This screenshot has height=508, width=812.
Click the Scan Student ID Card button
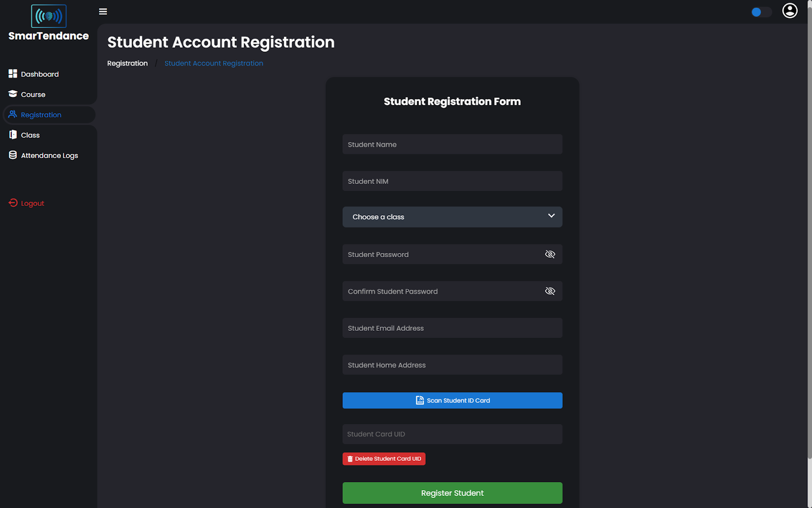(452, 400)
